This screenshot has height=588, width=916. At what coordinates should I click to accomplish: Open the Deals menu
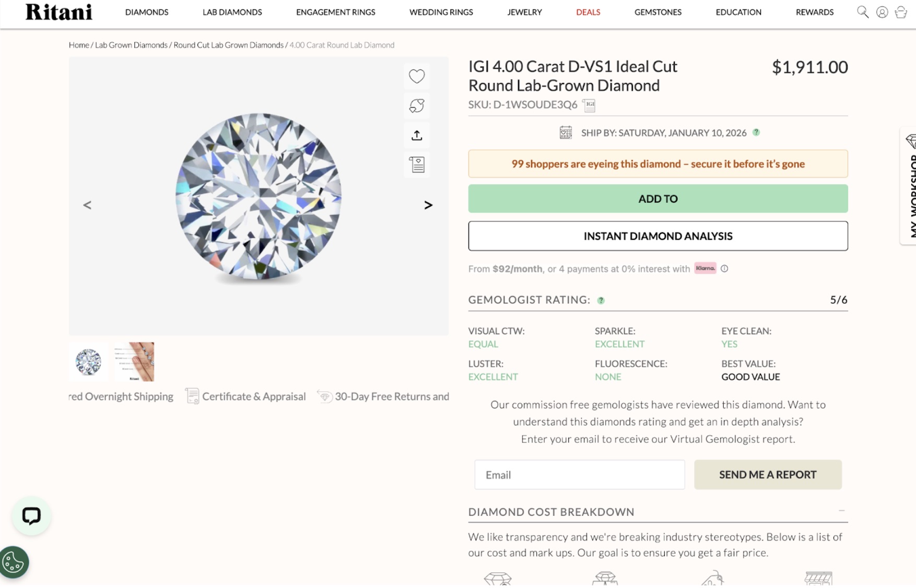[588, 12]
